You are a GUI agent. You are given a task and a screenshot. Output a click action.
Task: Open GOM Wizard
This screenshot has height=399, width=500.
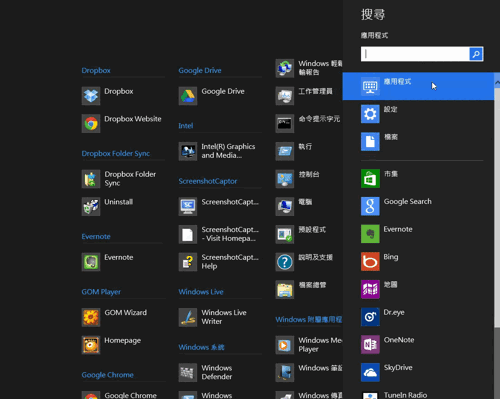coord(114,317)
